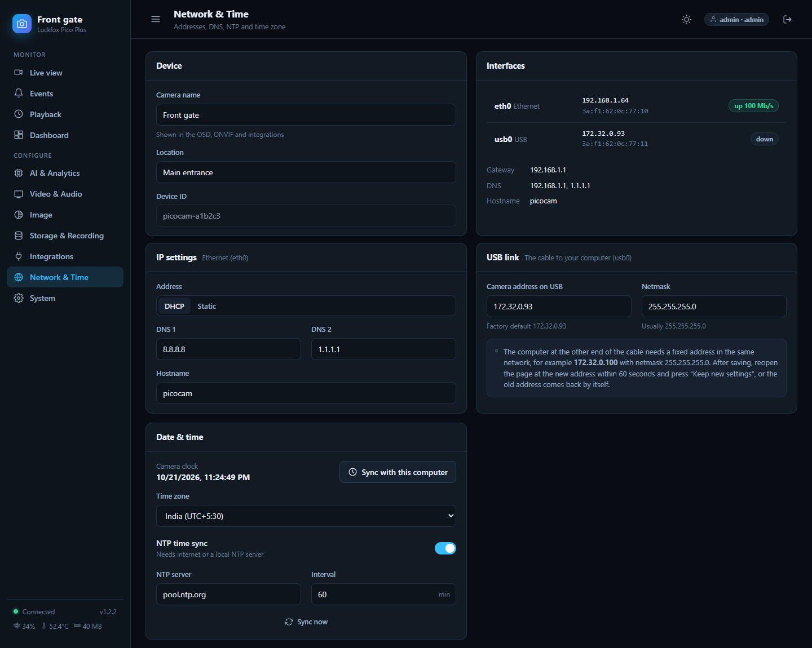Viewport: 812px width, 648px height.
Task: Click the Live view camera icon
Action: [19, 73]
